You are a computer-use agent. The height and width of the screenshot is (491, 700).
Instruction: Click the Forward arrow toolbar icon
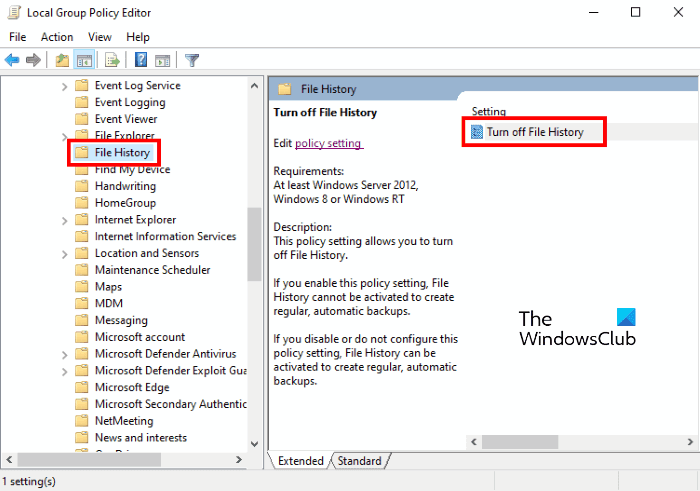pos(33,59)
